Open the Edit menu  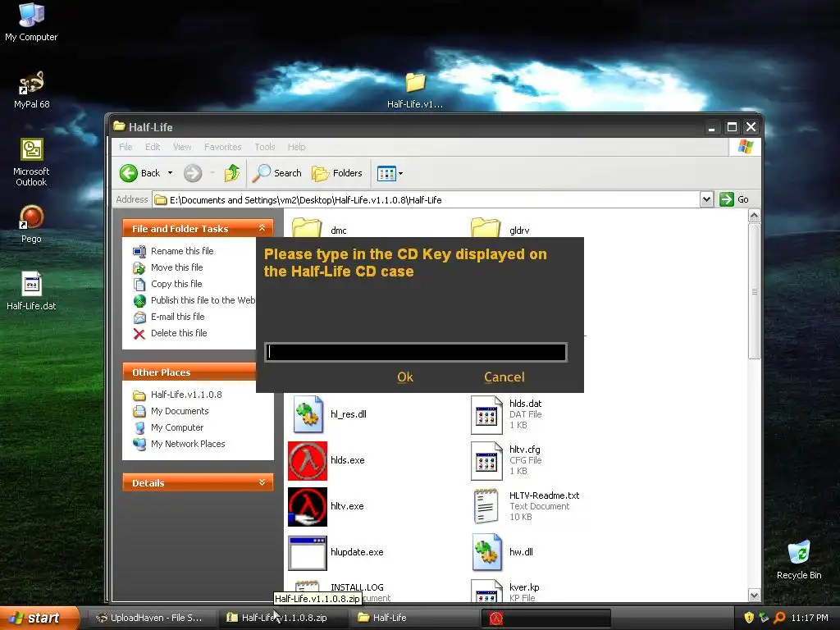152,147
